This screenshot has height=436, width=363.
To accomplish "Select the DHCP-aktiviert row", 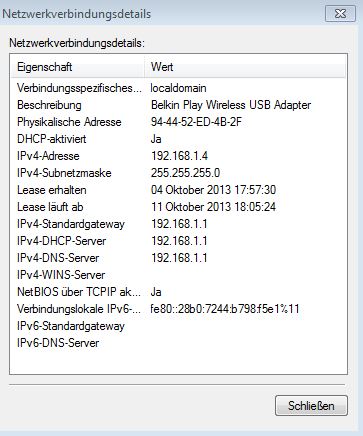I will tap(178, 139).
